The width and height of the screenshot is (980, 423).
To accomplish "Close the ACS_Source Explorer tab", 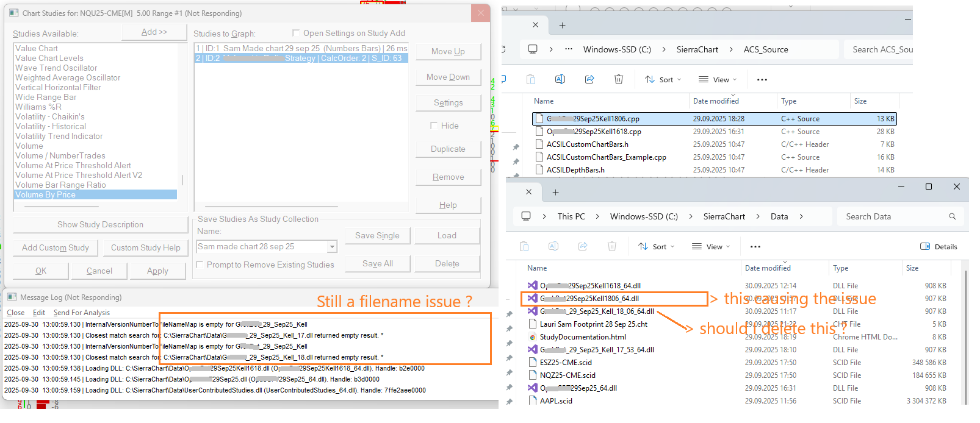I will (x=535, y=25).
